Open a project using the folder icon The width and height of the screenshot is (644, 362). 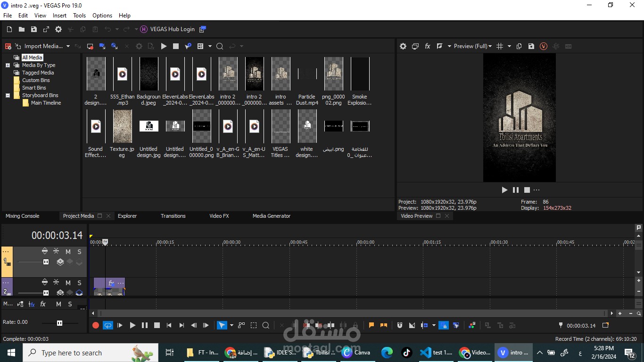[22, 29]
